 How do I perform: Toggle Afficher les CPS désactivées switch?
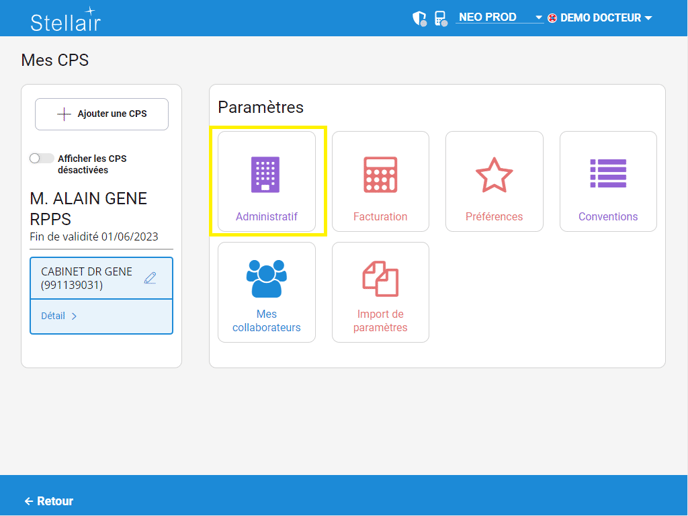(41, 158)
